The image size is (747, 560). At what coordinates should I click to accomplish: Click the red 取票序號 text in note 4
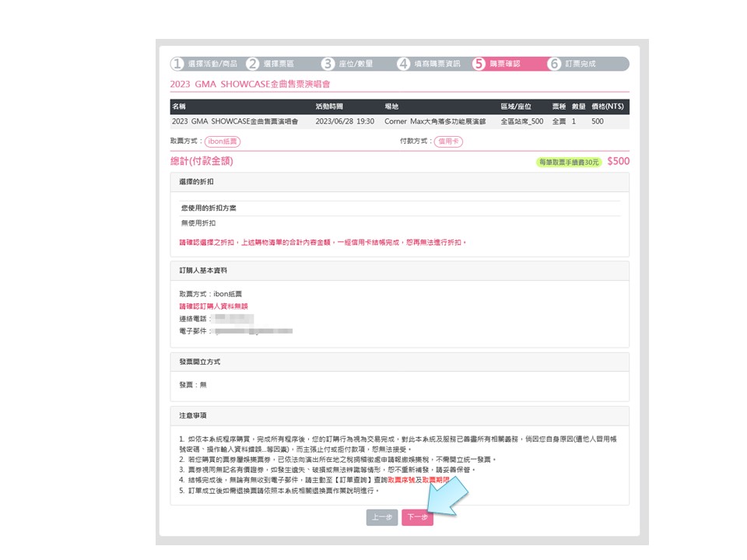[402, 480]
